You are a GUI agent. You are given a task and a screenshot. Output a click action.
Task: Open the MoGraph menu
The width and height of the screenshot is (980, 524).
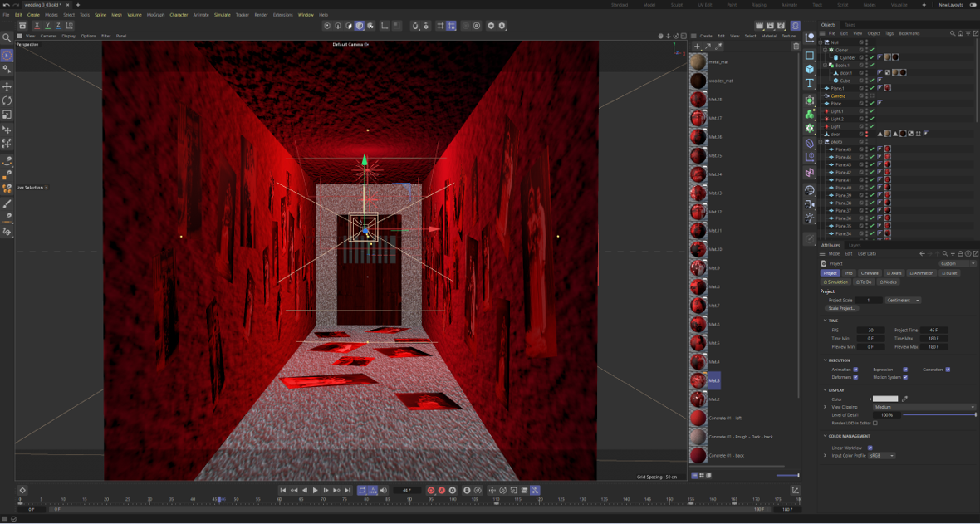tap(155, 15)
